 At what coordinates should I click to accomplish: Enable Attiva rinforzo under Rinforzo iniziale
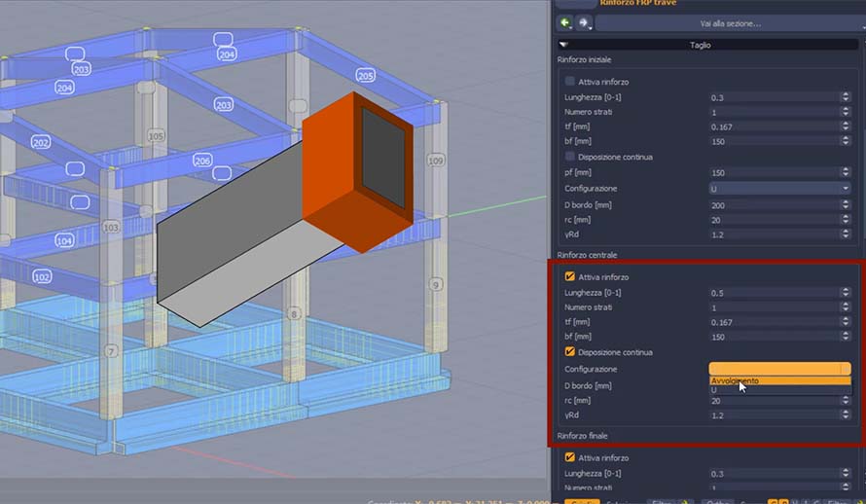(x=570, y=82)
